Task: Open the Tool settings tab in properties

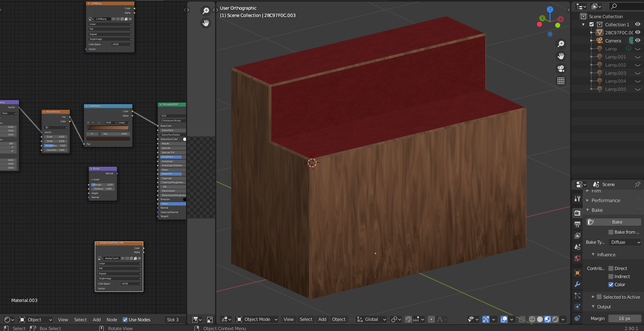Action: tap(577, 199)
